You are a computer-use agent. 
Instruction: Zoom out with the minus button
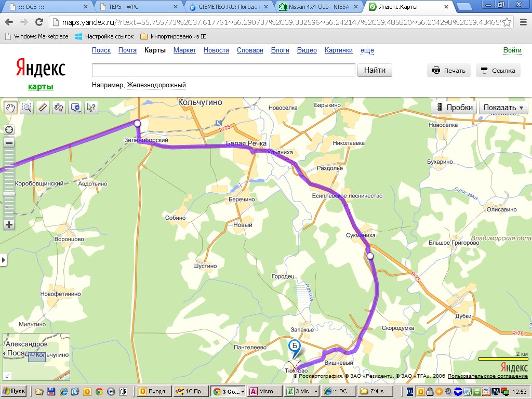(9, 143)
